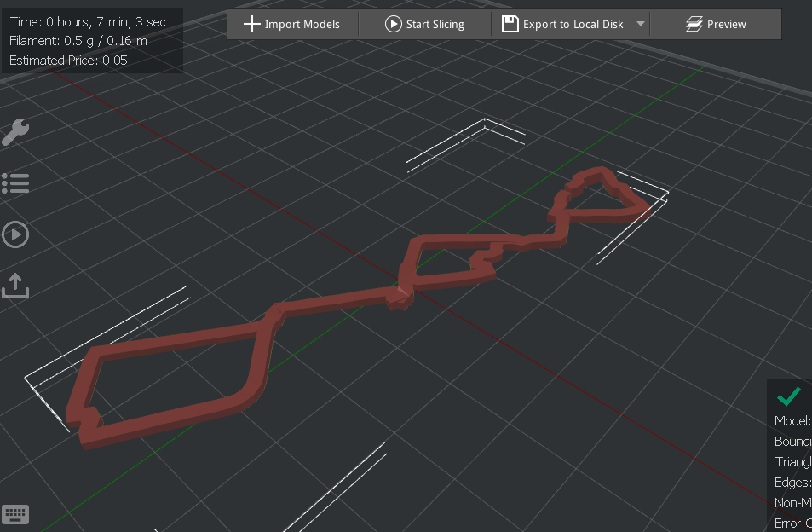Click the Import Models button label
The width and height of the screenshot is (812, 532).
[302, 25]
